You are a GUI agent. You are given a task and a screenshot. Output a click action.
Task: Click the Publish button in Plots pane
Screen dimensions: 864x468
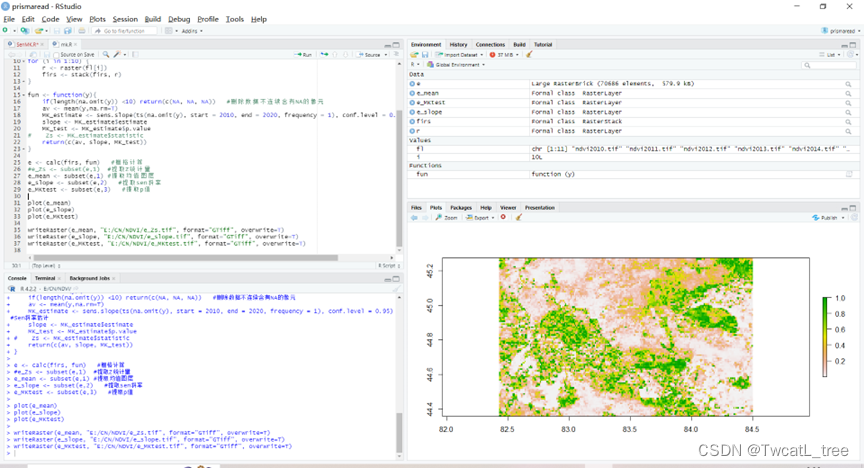[824, 218]
